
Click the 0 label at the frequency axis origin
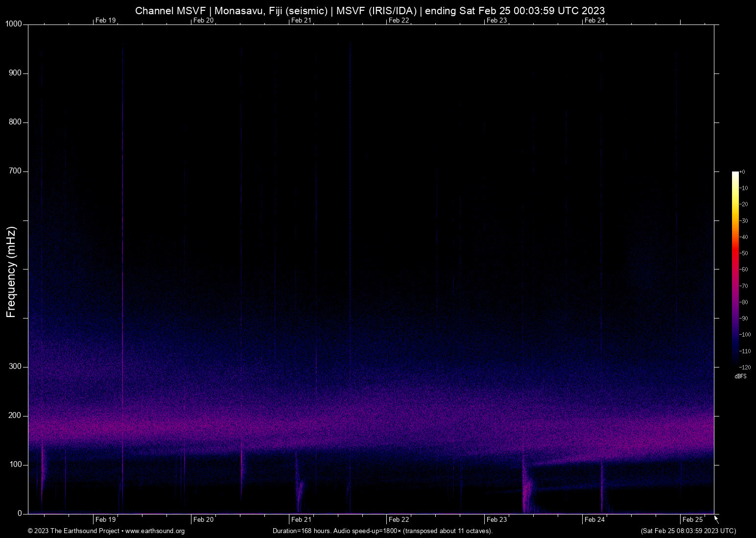click(20, 514)
